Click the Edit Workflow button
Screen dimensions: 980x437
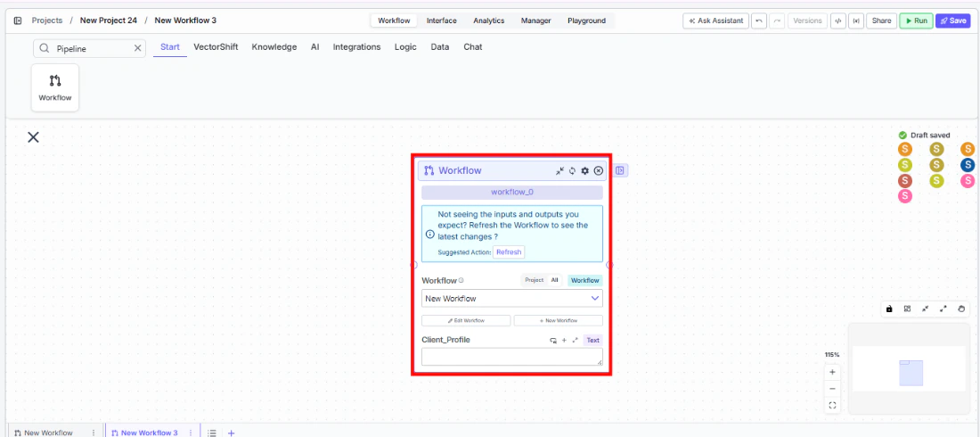point(466,320)
